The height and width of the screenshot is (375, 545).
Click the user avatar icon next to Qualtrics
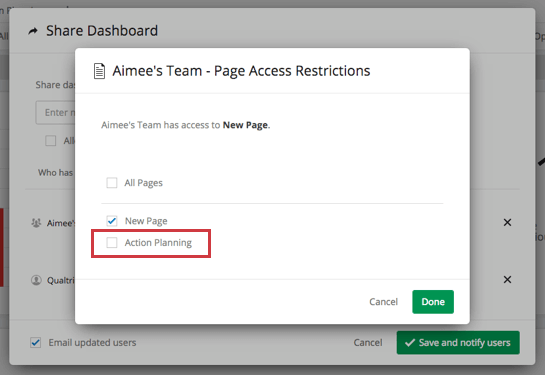[36, 280]
